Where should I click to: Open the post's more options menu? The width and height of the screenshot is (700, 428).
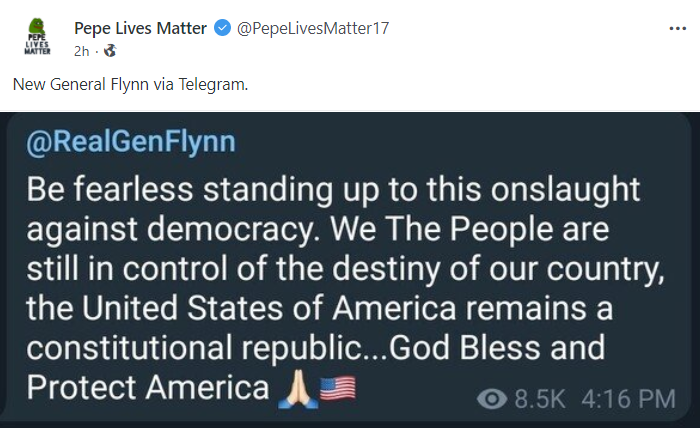pyautogui.click(x=677, y=28)
